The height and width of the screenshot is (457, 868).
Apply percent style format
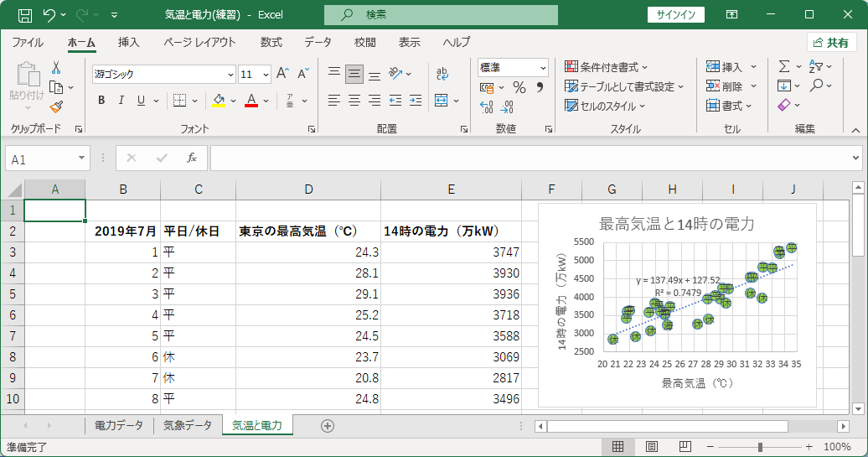519,87
